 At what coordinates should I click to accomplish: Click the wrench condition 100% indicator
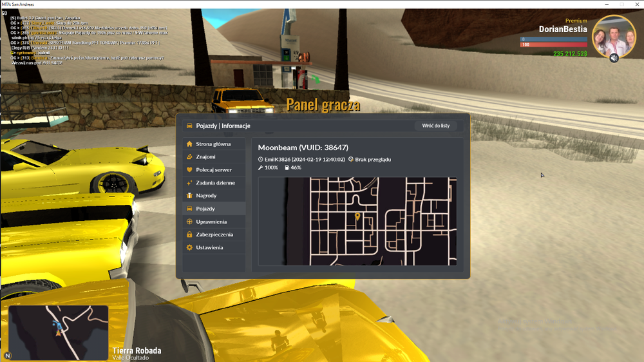click(268, 167)
